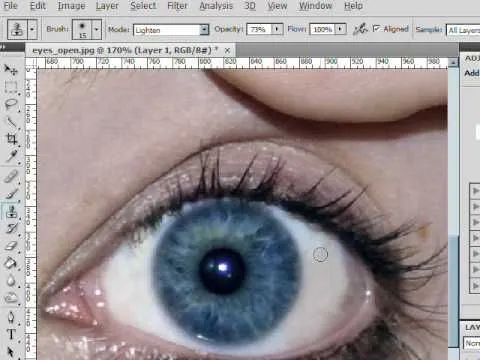Open the Opacity slider arrow
Screen dimensions: 480x360
[x=277, y=29]
